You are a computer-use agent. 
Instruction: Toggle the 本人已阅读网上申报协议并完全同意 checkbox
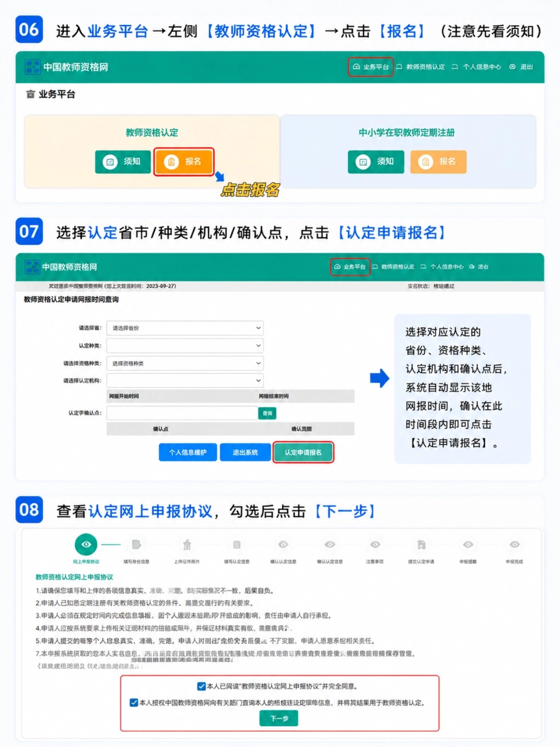click(202, 686)
